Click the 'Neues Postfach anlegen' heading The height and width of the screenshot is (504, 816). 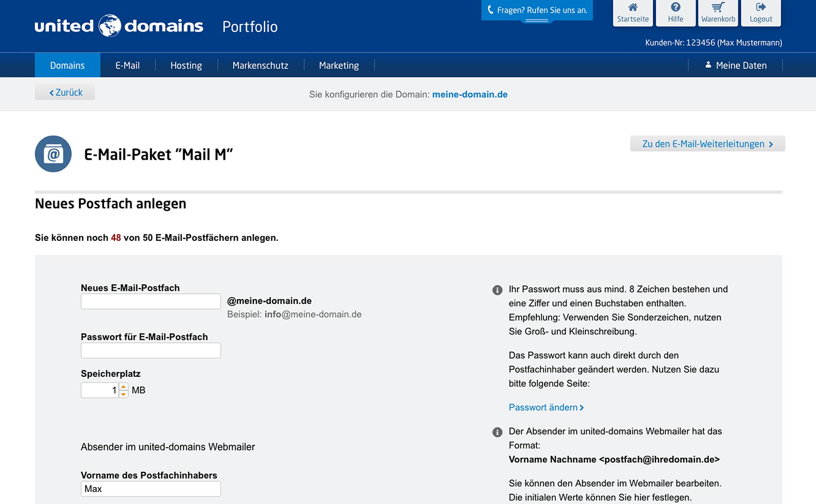110,204
